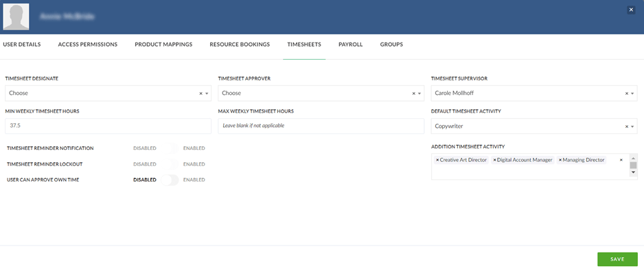Remove Digital Account Manager activity tag
This screenshot has height=271, width=644.
click(x=494, y=160)
